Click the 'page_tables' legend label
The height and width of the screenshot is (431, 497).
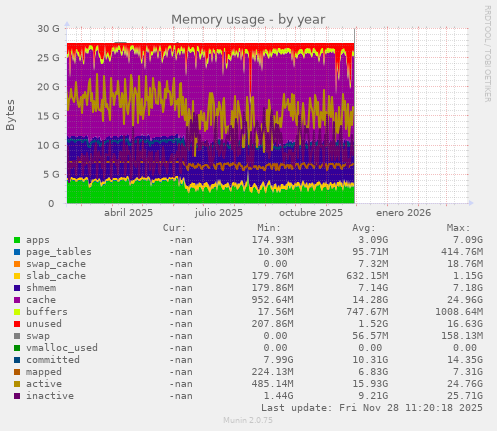tap(59, 252)
